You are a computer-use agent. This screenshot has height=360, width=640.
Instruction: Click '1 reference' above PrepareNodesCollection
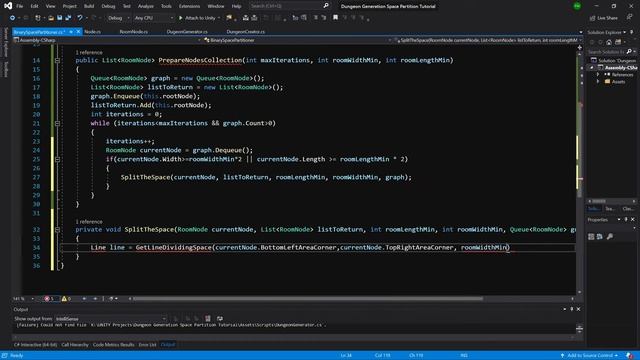point(89,52)
